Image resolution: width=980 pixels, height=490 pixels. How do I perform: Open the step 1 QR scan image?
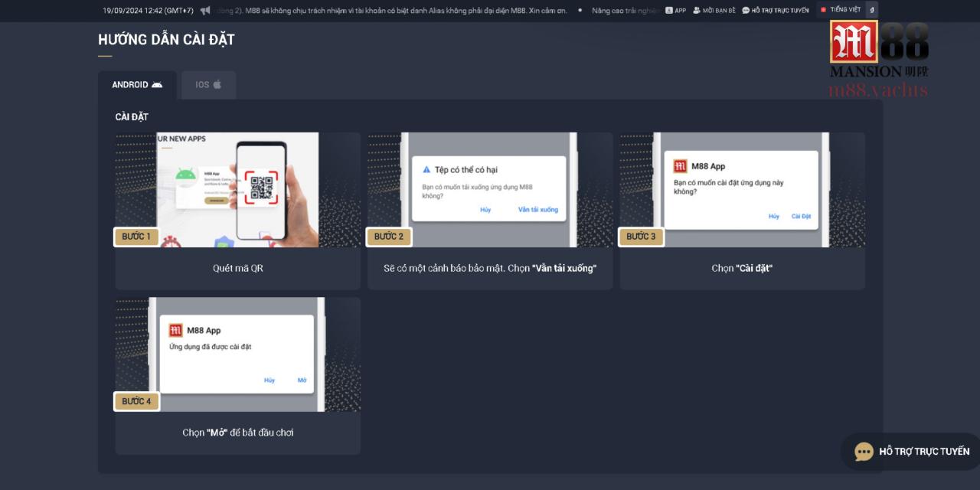tap(238, 190)
